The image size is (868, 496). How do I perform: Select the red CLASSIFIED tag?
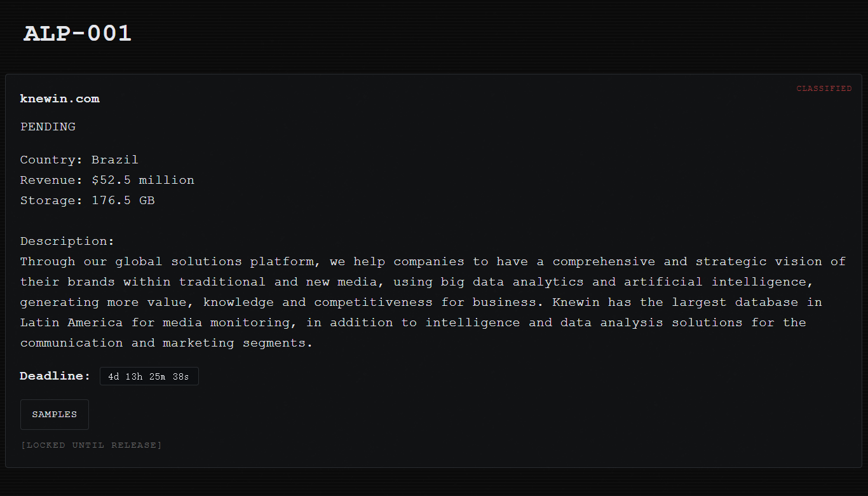tap(824, 89)
